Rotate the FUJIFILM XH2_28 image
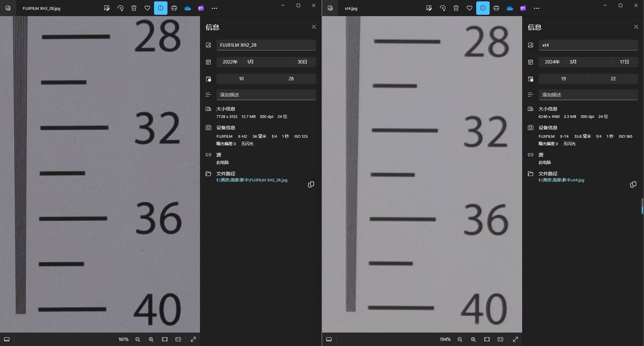The width and height of the screenshot is (644, 346). tap(120, 8)
